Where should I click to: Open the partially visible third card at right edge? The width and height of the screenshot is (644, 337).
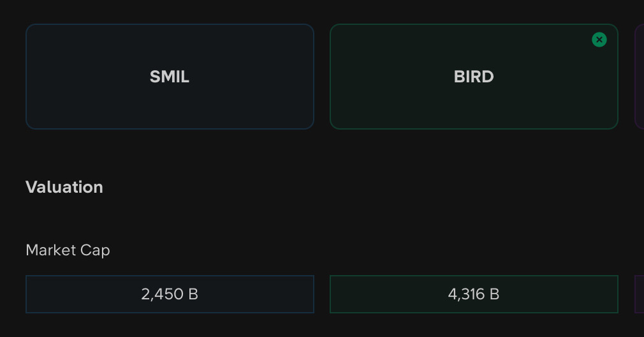(x=640, y=77)
